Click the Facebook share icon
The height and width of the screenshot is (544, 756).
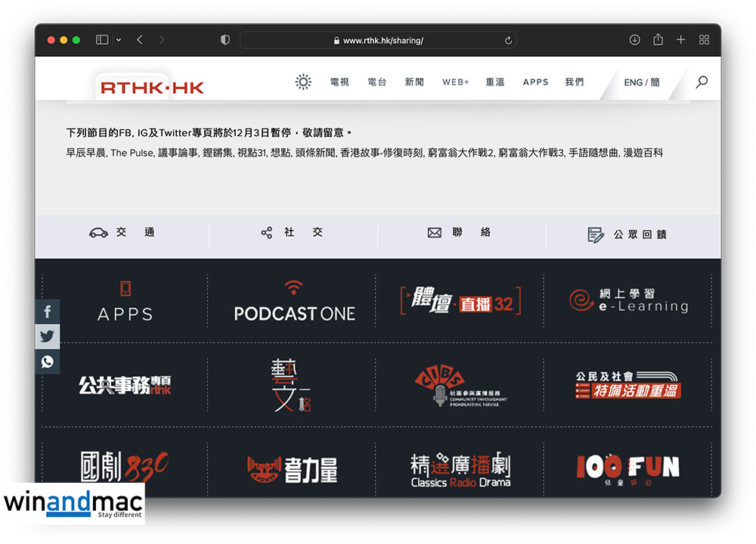(48, 312)
